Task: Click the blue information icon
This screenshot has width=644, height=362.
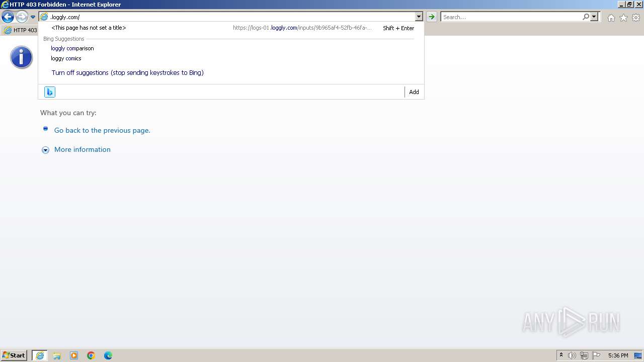Action: coord(22,57)
